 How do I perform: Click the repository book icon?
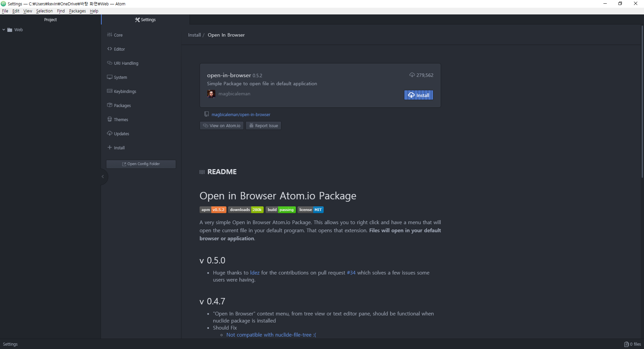pyautogui.click(x=207, y=114)
